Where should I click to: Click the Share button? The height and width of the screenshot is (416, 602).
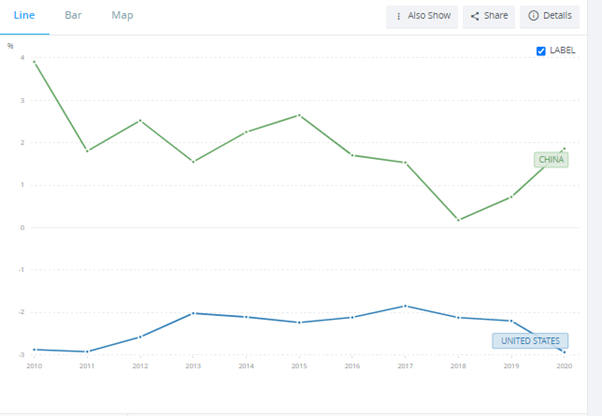[489, 17]
